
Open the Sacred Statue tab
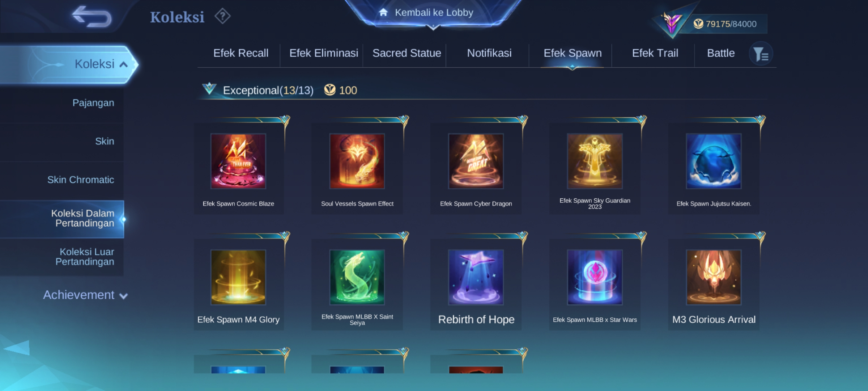[407, 53]
